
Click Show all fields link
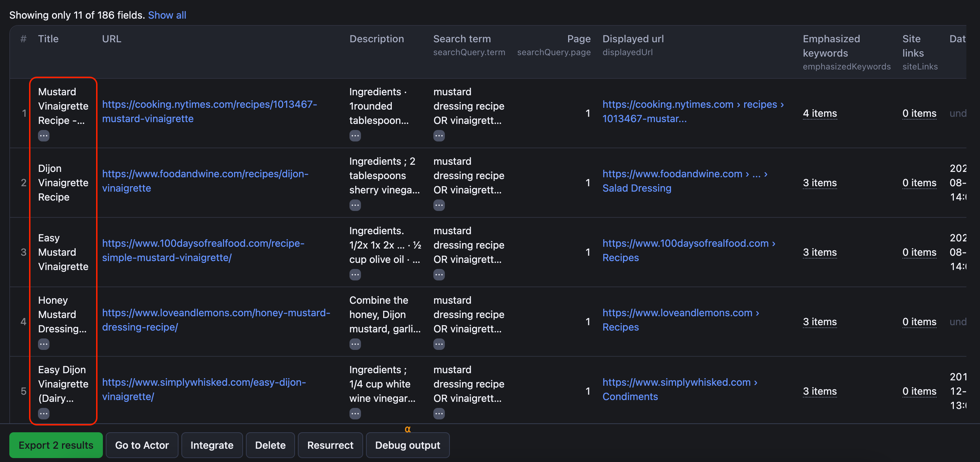[x=167, y=15]
